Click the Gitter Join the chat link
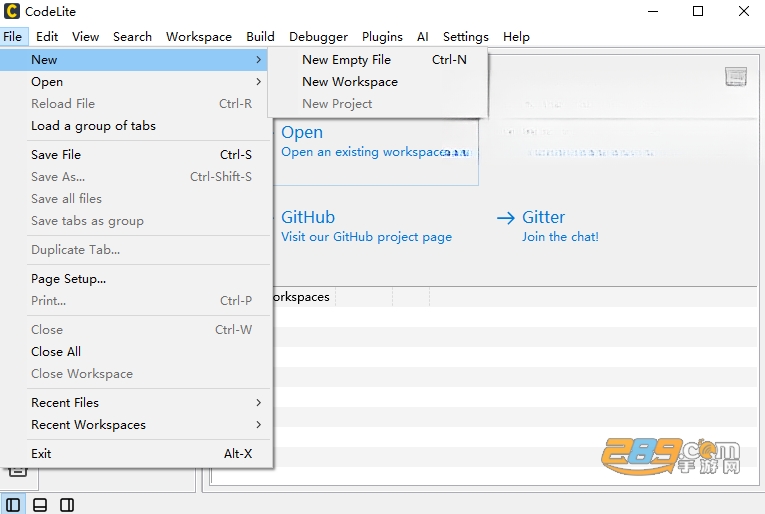 [x=560, y=237]
